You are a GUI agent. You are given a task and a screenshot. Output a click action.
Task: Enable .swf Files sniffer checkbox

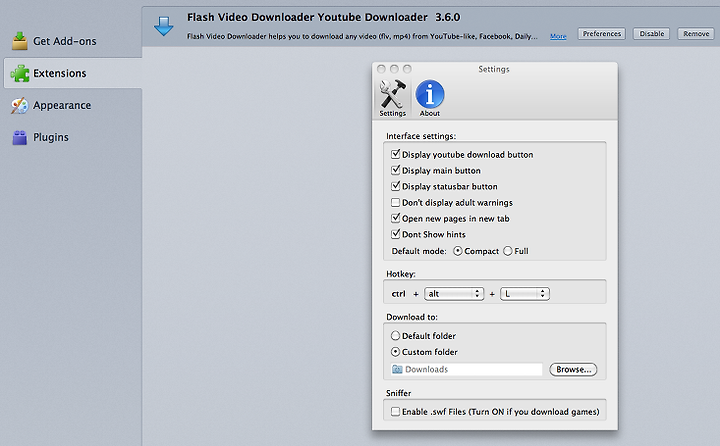coord(395,412)
